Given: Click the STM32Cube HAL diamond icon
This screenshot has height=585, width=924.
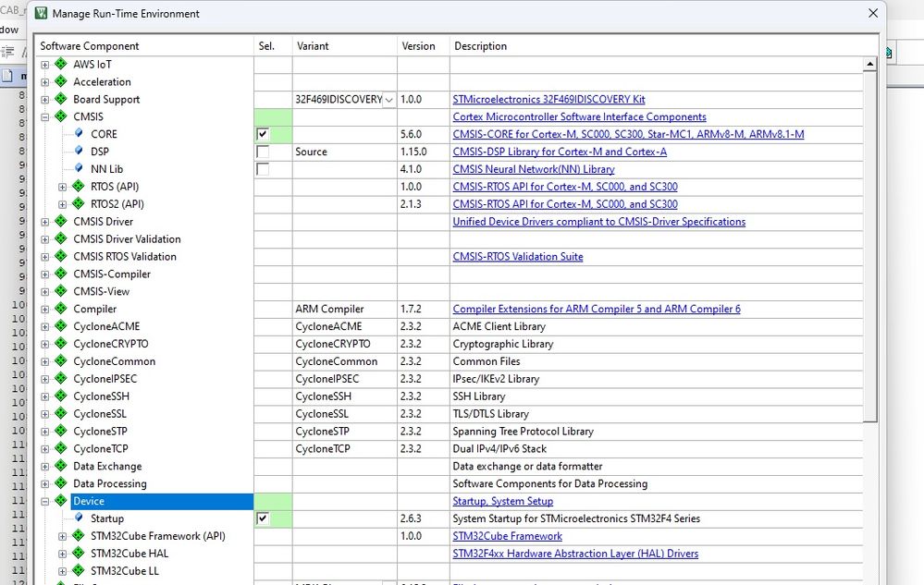Looking at the screenshot, I should coord(79,553).
